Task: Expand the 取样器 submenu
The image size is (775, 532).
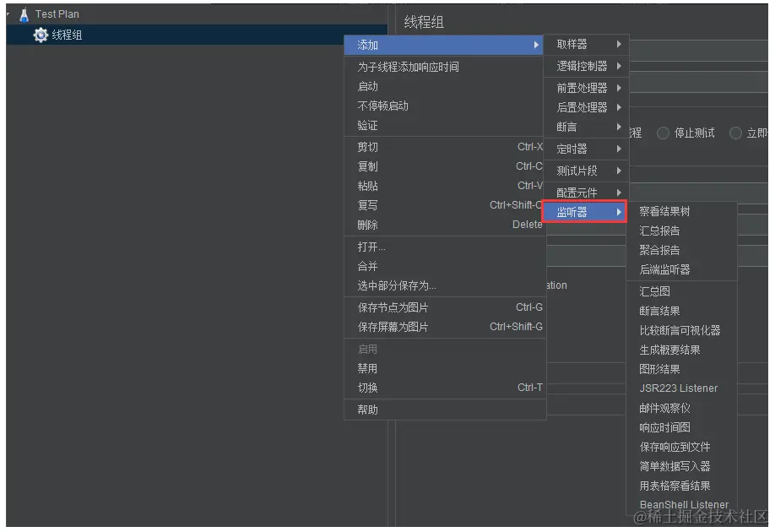Action: click(586, 45)
